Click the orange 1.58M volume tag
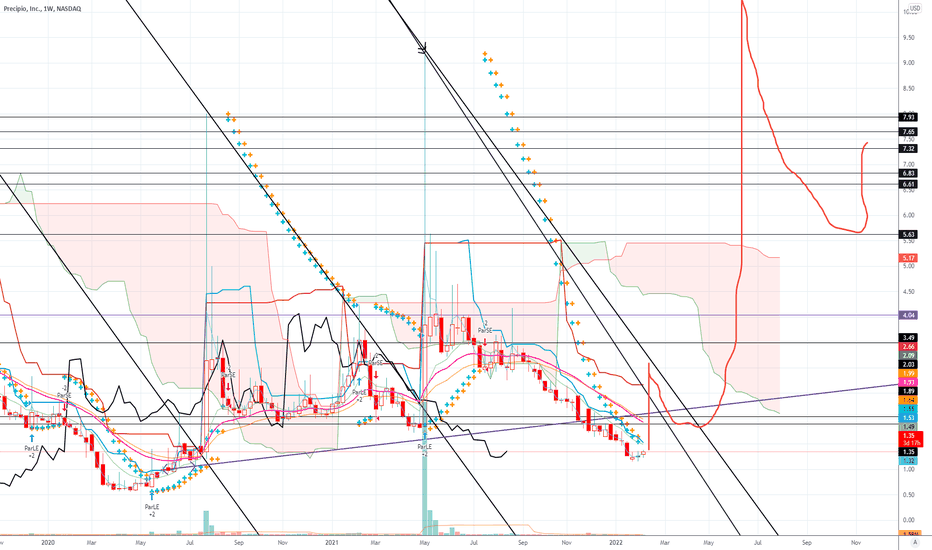 click(x=909, y=535)
